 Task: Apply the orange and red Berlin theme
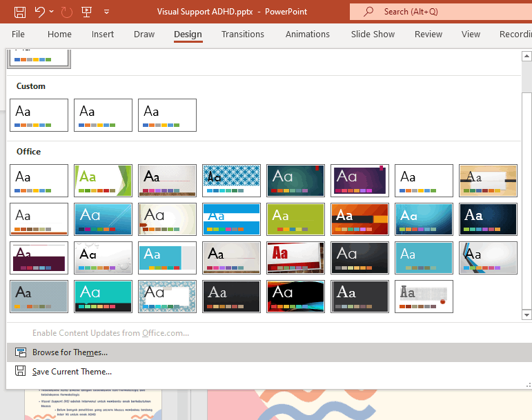359,219
